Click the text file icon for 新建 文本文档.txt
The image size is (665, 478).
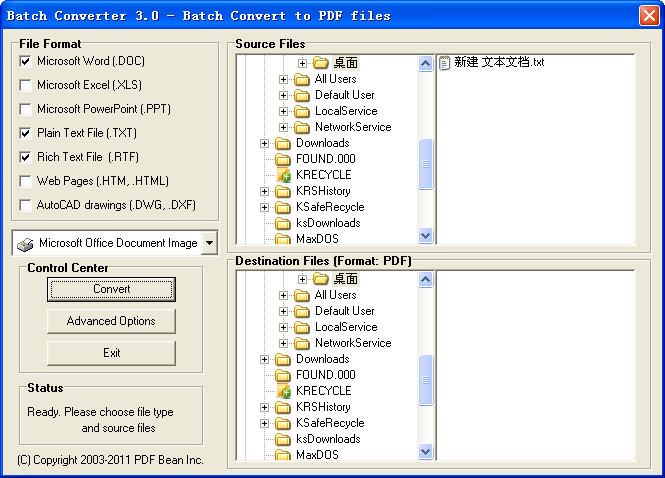(x=445, y=63)
